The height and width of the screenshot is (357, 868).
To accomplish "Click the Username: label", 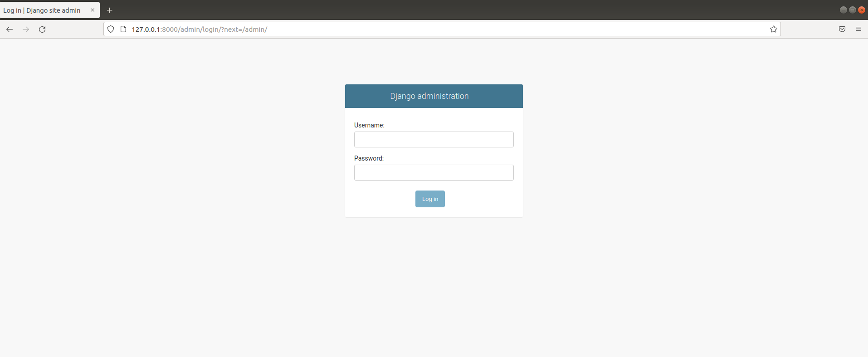I will pos(369,125).
